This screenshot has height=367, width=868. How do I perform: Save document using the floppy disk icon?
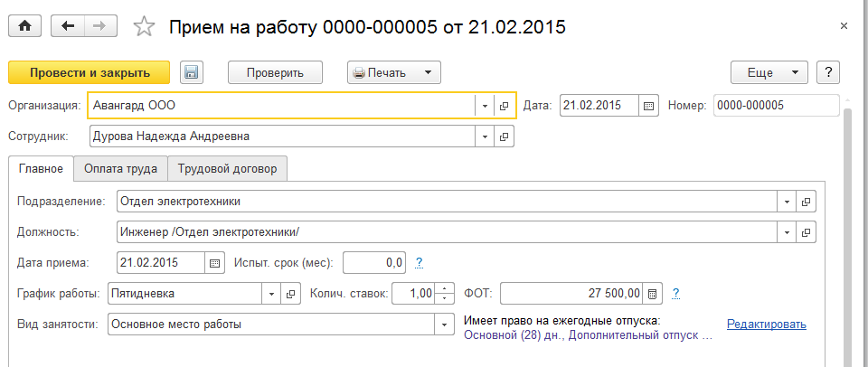[x=191, y=72]
